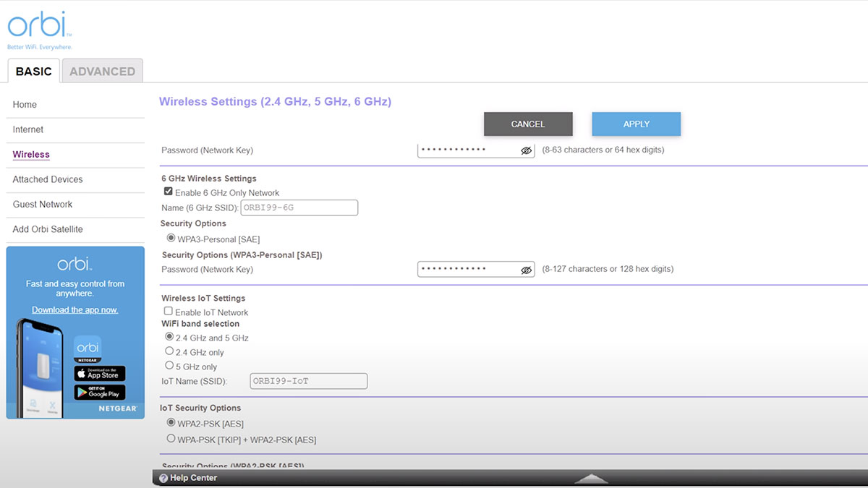Image resolution: width=868 pixels, height=488 pixels.
Task: Expand Help Center with the up arrow
Action: [x=591, y=479]
